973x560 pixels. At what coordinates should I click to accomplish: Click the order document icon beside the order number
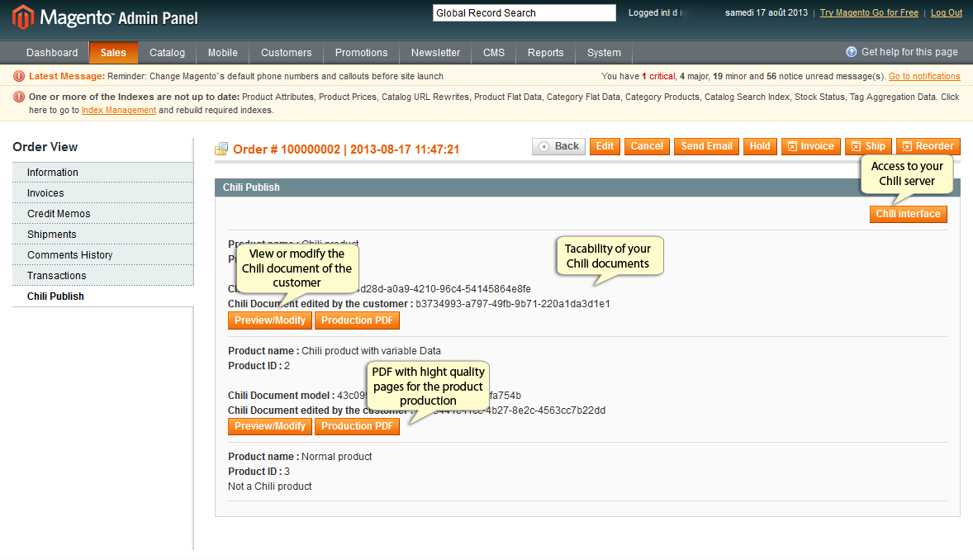click(221, 149)
